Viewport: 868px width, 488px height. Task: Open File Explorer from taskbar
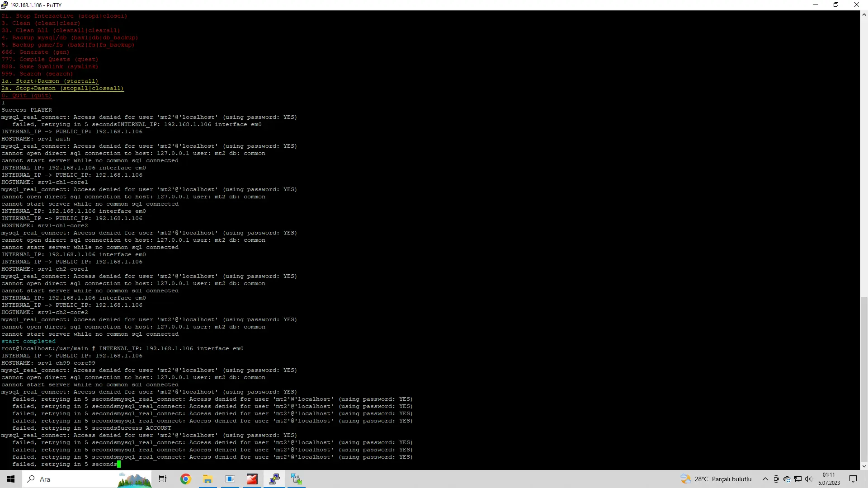[x=208, y=479]
